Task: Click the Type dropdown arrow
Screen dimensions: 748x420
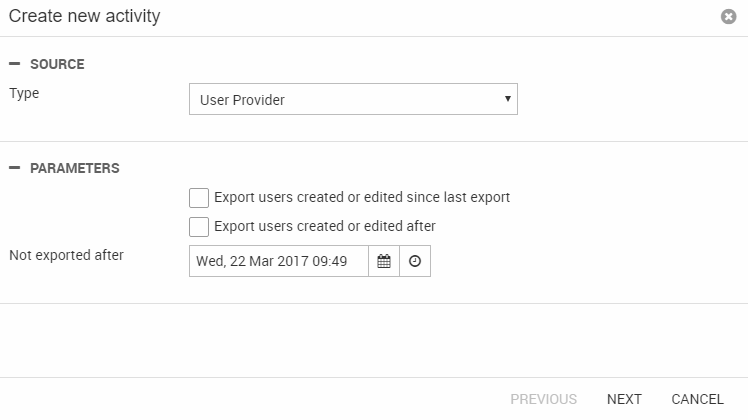Action: point(507,99)
